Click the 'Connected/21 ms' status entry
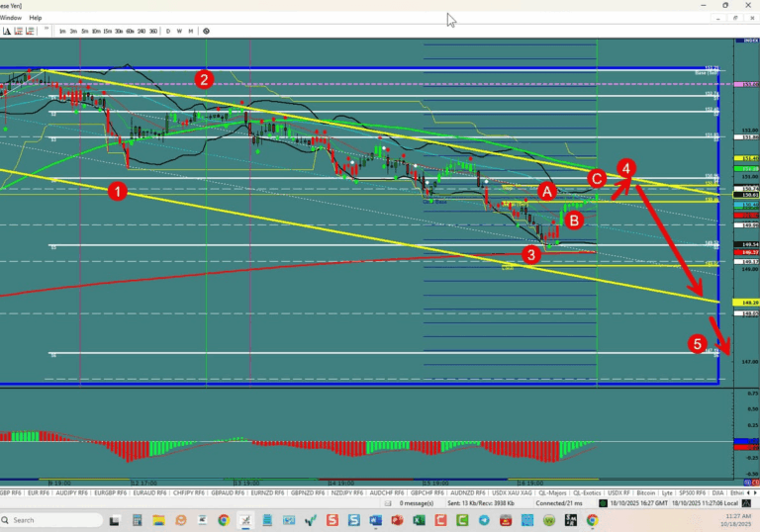The height and width of the screenshot is (532, 760). point(559,503)
